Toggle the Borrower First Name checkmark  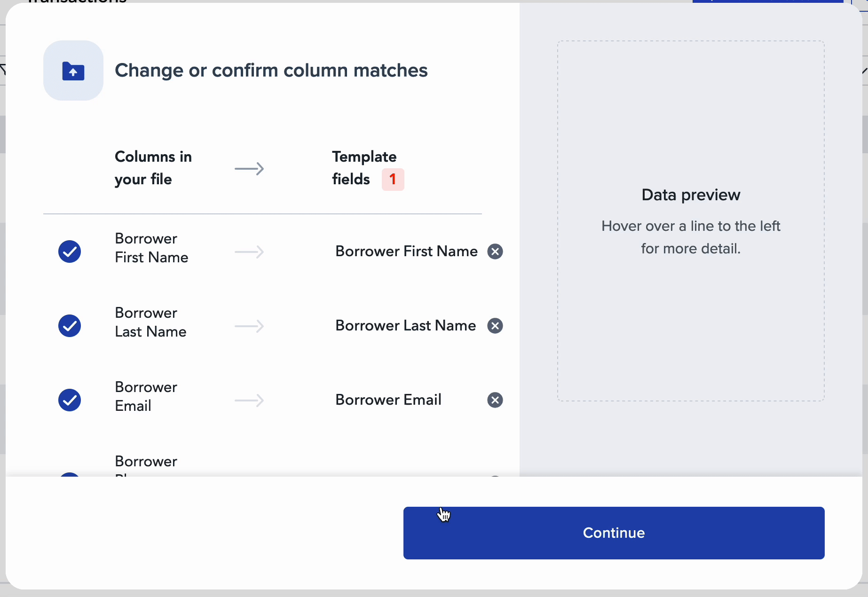point(70,251)
